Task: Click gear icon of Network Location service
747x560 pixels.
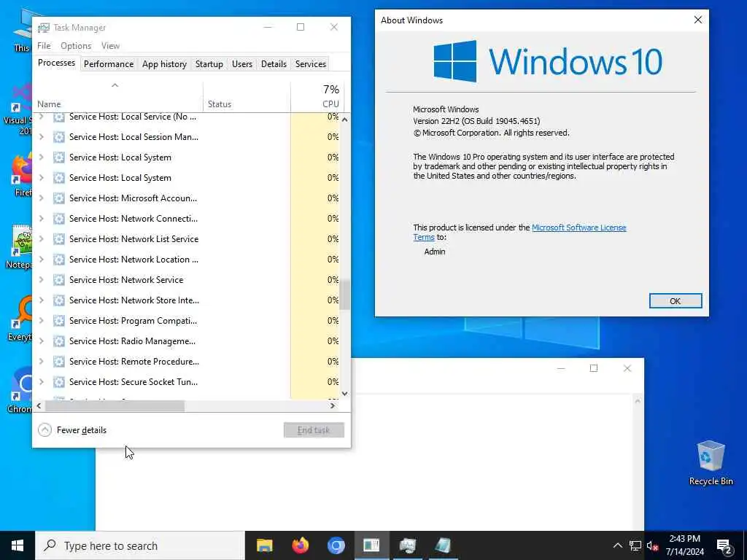Action: [x=58, y=260]
